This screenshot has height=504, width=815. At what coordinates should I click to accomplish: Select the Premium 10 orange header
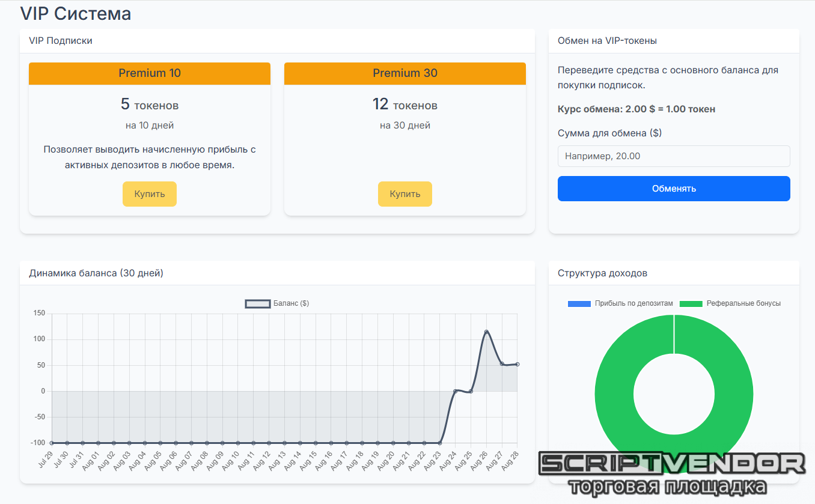coord(149,73)
